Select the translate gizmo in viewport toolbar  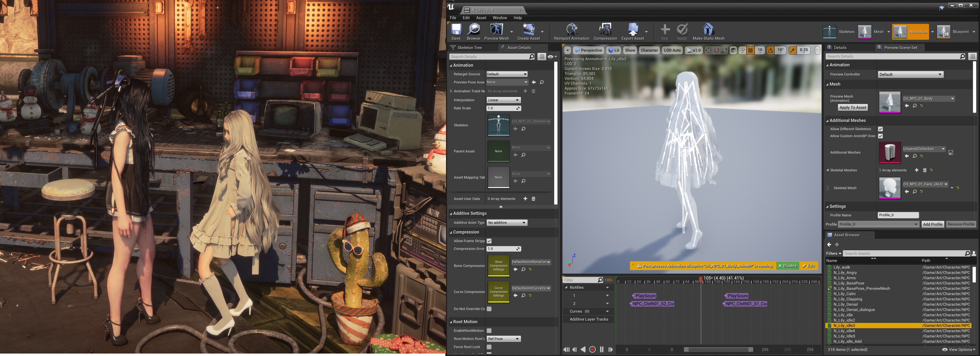[708, 50]
